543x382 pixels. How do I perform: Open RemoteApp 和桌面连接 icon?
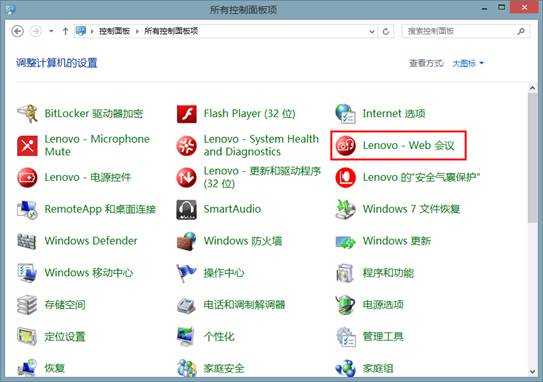click(x=27, y=209)
